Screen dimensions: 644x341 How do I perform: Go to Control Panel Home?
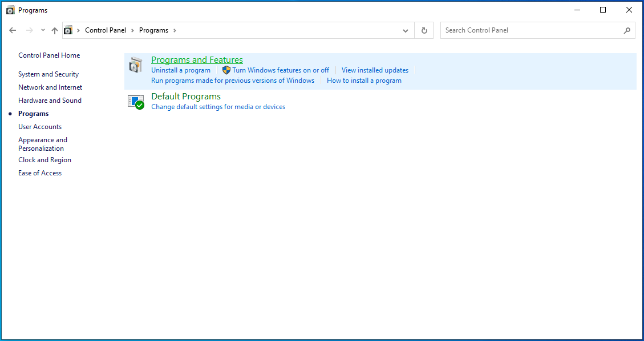click(x=49, y=55)
